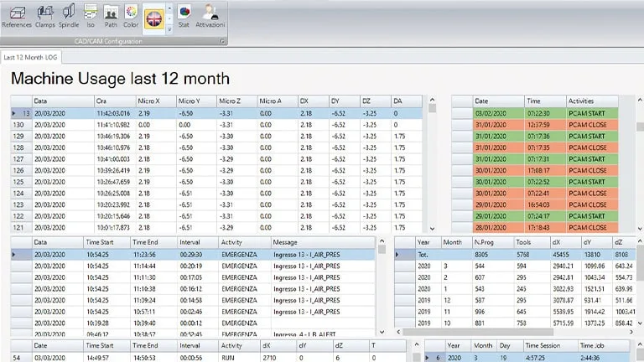Open CAD/CAM Configuration dialog launcher
The width and height of the screenshot is (644, 362).
tap(222, 41)
